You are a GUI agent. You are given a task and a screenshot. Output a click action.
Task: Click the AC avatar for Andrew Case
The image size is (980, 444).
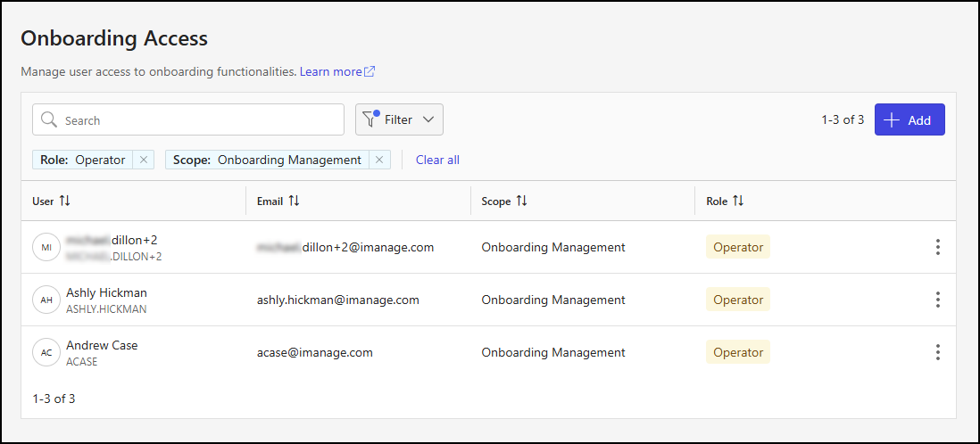[46, 352]
